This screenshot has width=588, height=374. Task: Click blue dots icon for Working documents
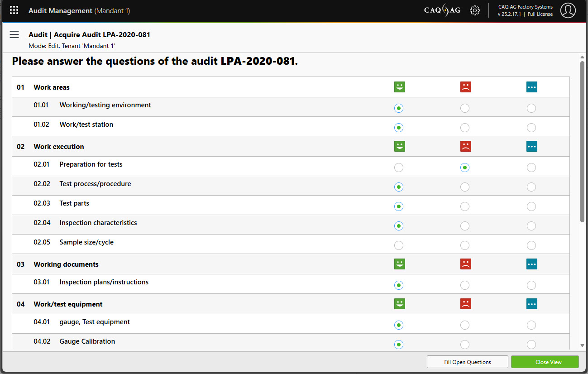(531, 264)
